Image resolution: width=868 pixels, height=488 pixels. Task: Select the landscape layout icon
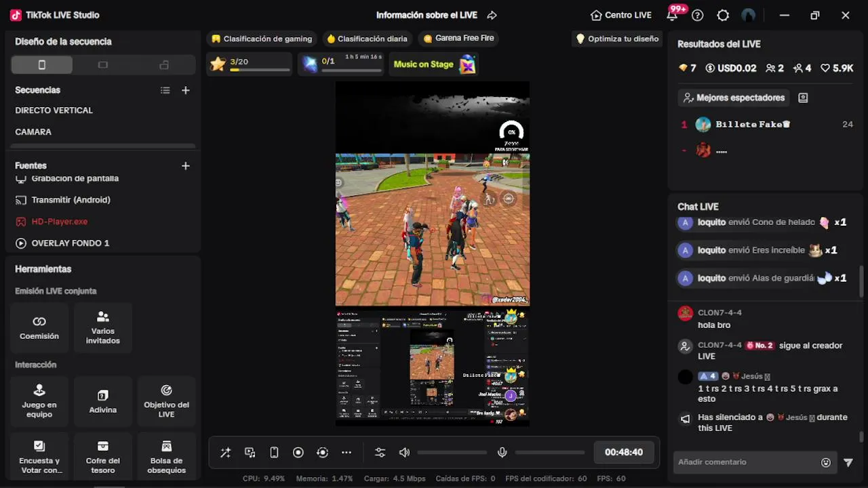[103, 65]
